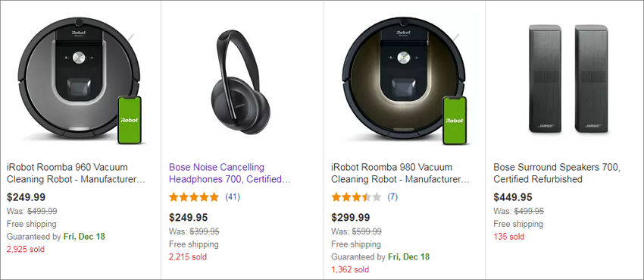Click the 2,925 sold label
The width and height of the screenshot is (644, 280).
pos(26,249)
